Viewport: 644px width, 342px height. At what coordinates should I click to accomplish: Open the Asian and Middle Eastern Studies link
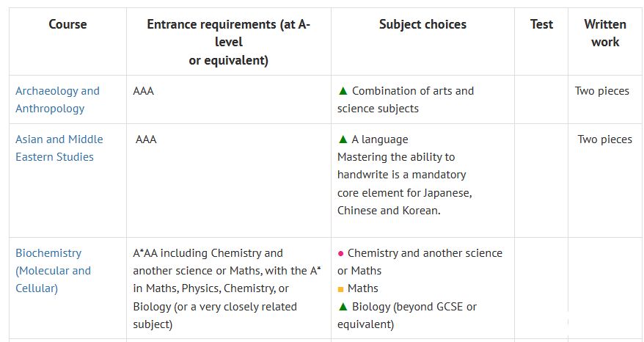click(x=59, y=148)
